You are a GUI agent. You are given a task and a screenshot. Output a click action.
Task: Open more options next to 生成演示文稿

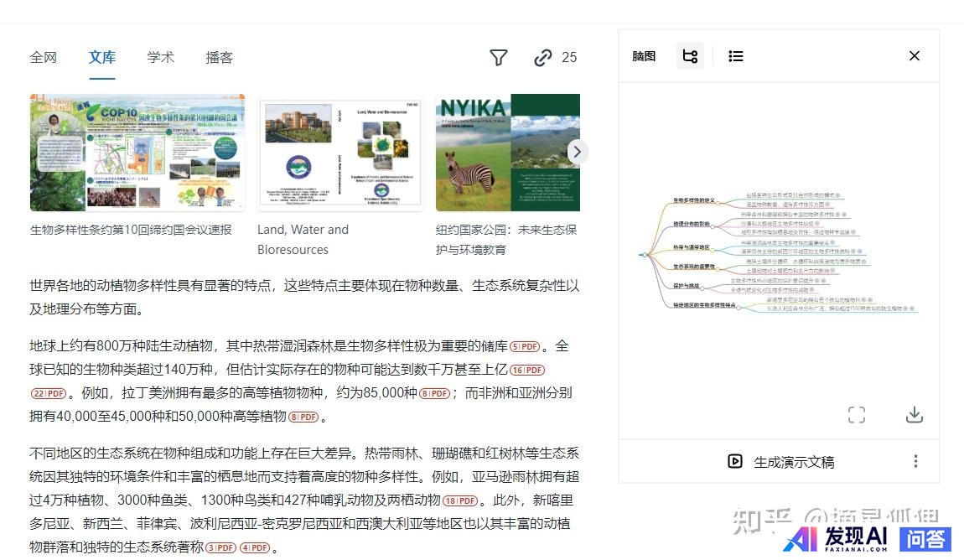tap(915, 461)
